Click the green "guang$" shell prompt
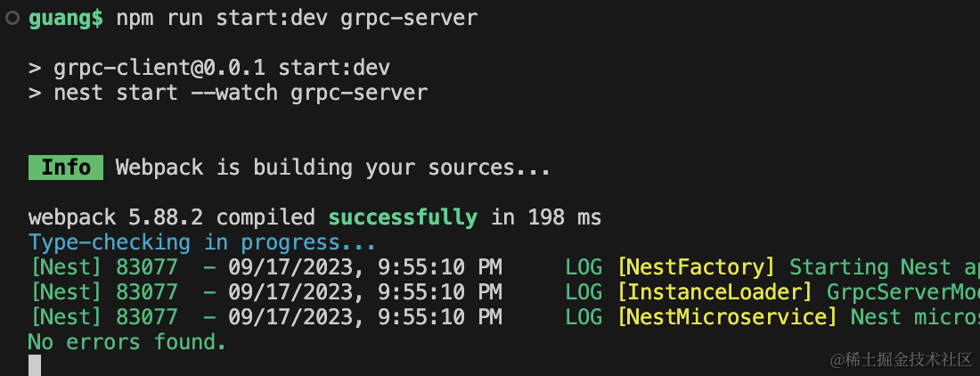Viewport: 980px width, 376px height. pyautogui.click(x=65, y=18)
